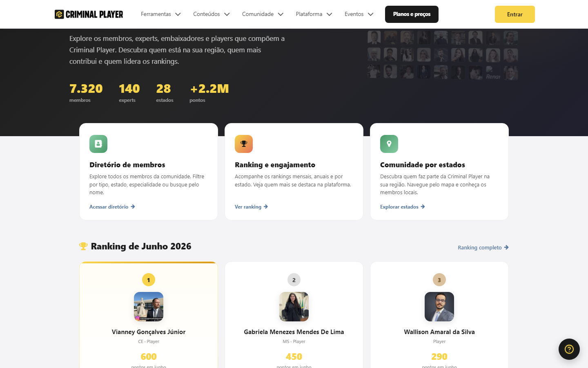Expand the Eventos dropdown chevron
Viewport: 588px width, 368px height.
coord(371,14)
